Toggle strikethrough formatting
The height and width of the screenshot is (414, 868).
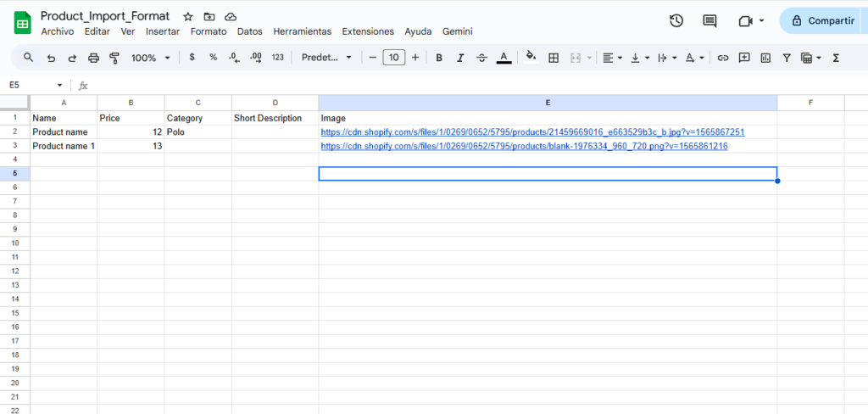481,58
